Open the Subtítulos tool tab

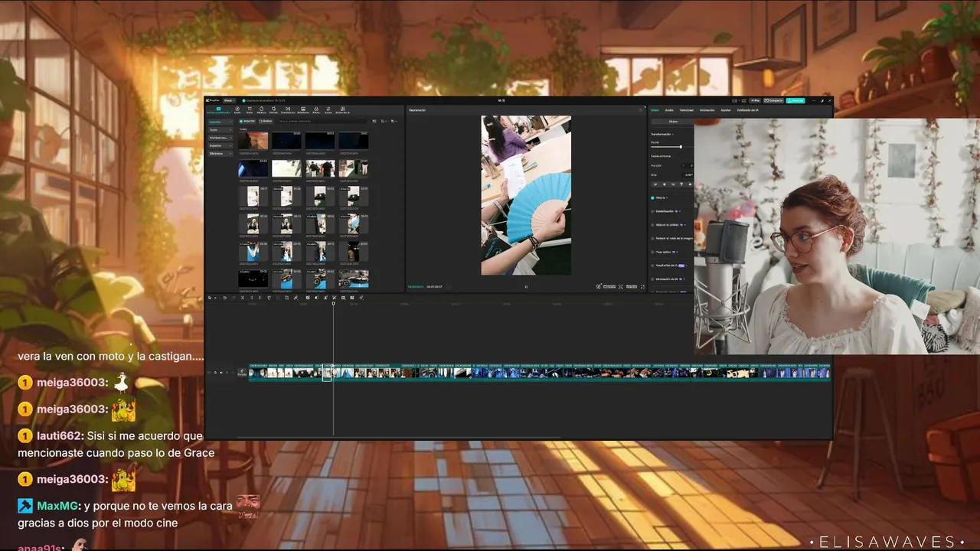(x=303, y=112)
